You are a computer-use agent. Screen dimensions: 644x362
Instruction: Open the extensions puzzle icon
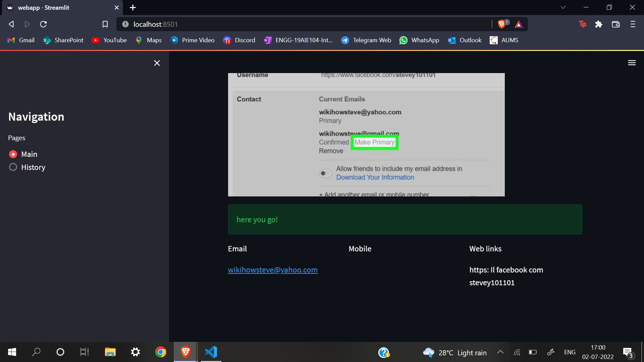[599, 24]
